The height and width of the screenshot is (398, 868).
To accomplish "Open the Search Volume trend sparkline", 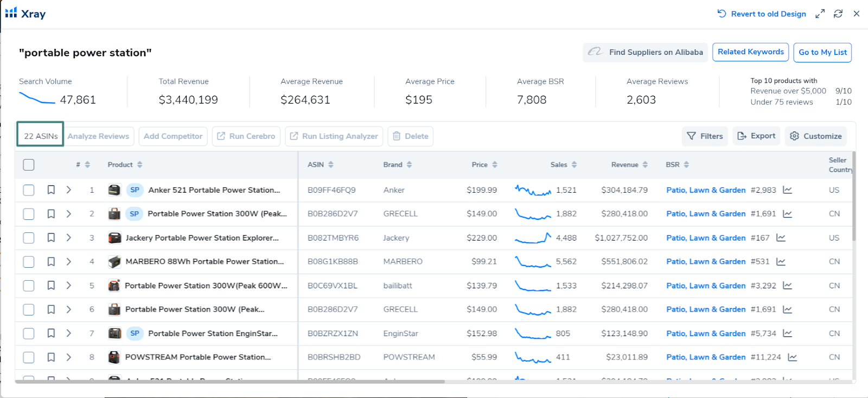I will [x=37, y=98].
